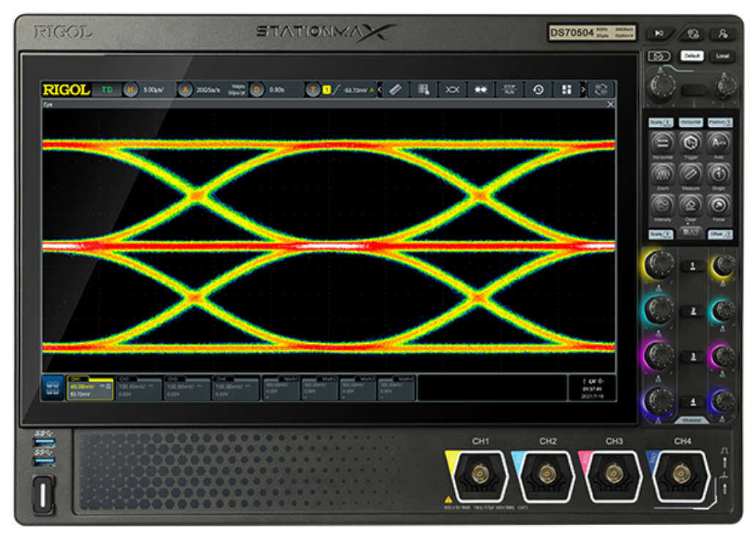Toggle the TD trigger status indicator
756x536 pixels.
[108, 88]
